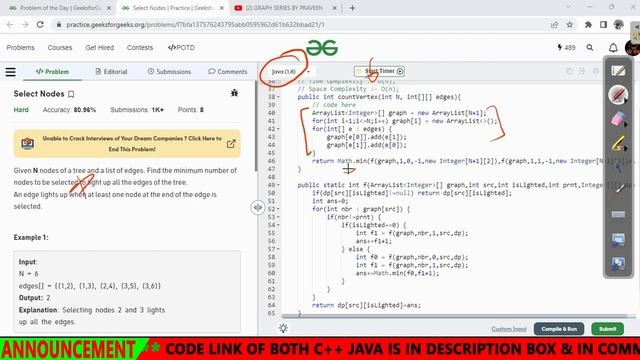Share this page from the address bar
The width and height of the screenshot is (640, 360).
554,25
